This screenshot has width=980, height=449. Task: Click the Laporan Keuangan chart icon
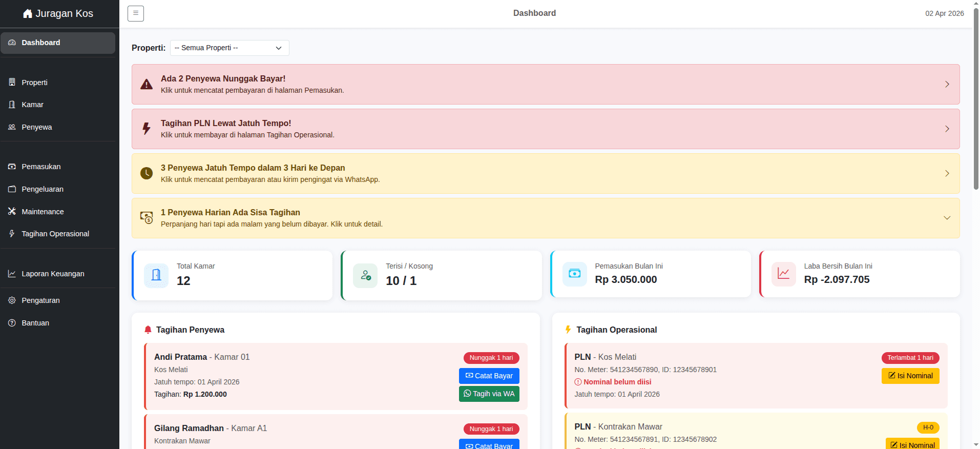click(x=12, y=274)
